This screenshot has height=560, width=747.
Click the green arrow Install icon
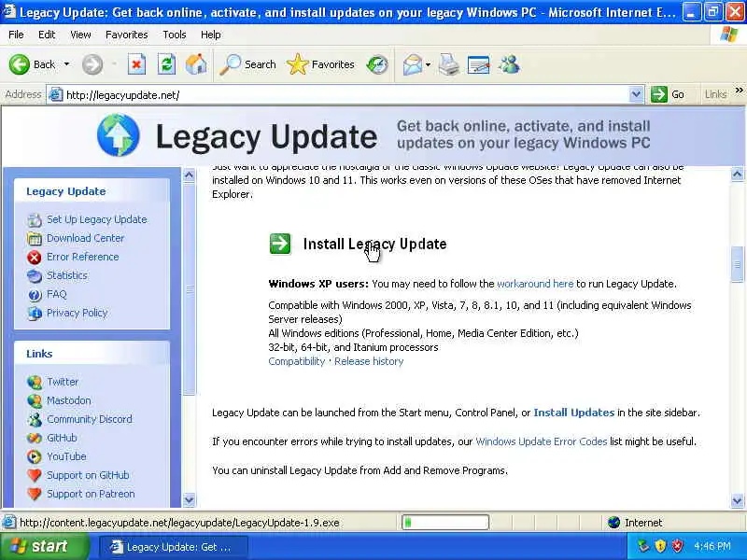[x=279, y=244]
